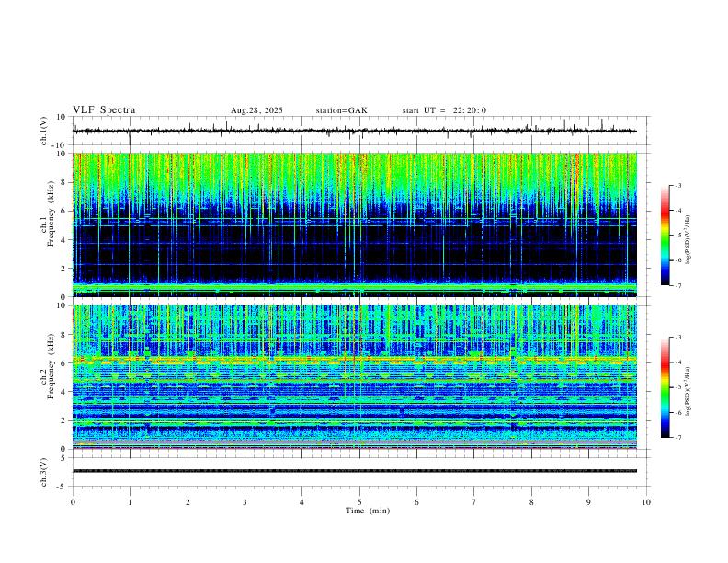Click the "-6" tick on lower color bar
Image resolution: width=728 pixels, height=563 pixels.
coord(678,412)
